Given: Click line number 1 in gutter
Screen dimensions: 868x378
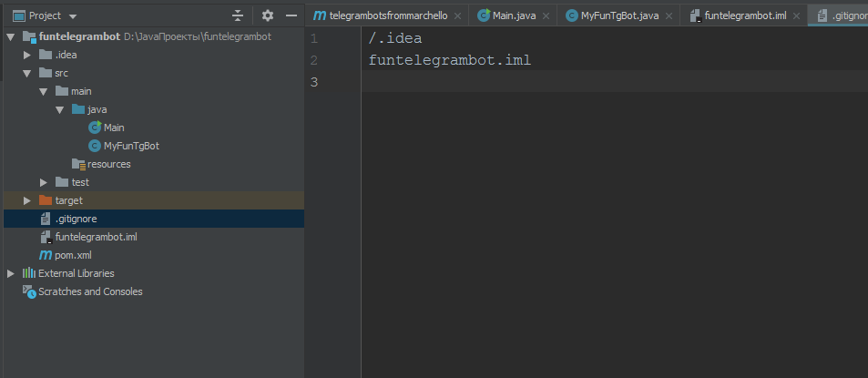Looking at the screenshot, I should [x=315, y=39].
